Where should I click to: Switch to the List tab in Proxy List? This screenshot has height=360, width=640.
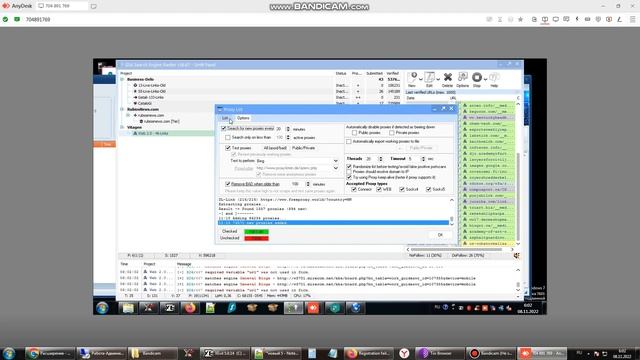click(225, 118)
